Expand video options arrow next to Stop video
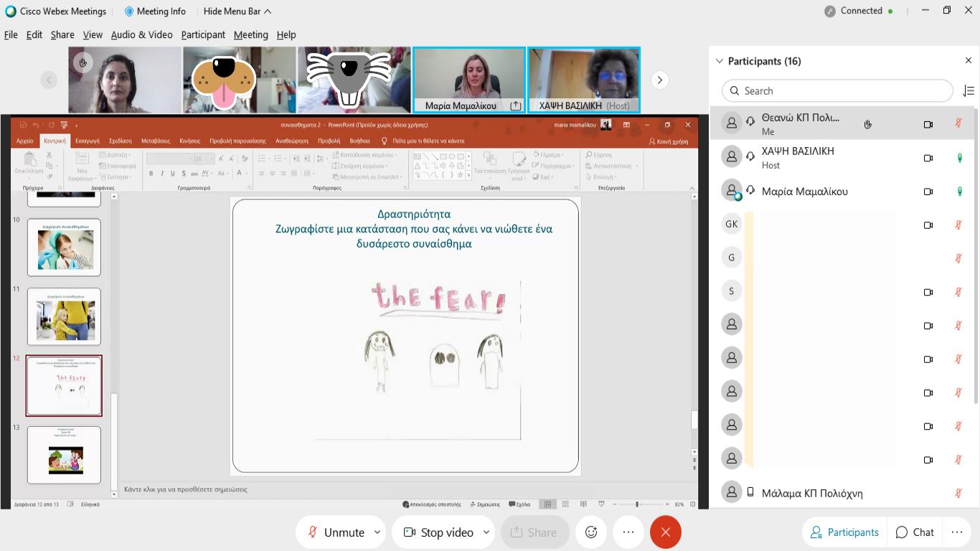 coord(486,532)
